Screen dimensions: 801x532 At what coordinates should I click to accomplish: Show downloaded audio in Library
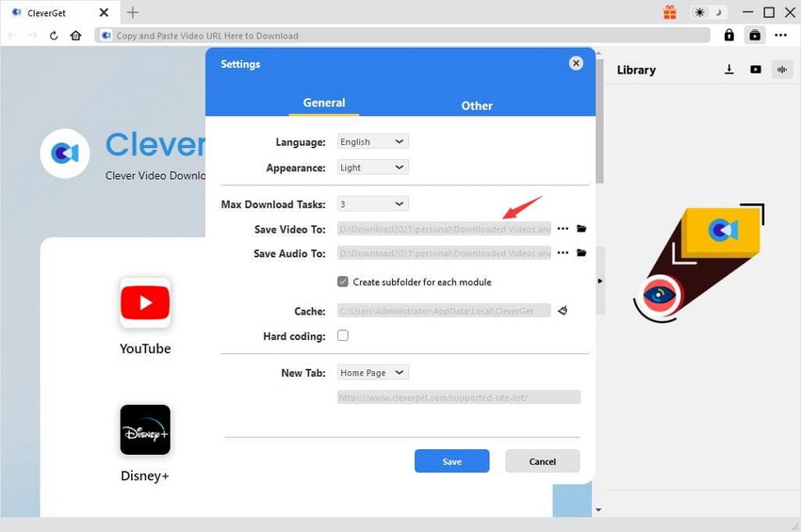click(x=782, y=70)
